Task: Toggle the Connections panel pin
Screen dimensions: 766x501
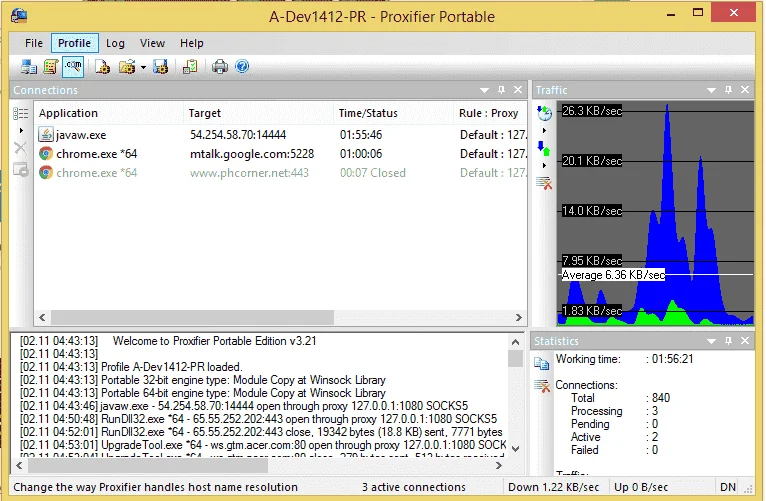Action: point(501,90)
